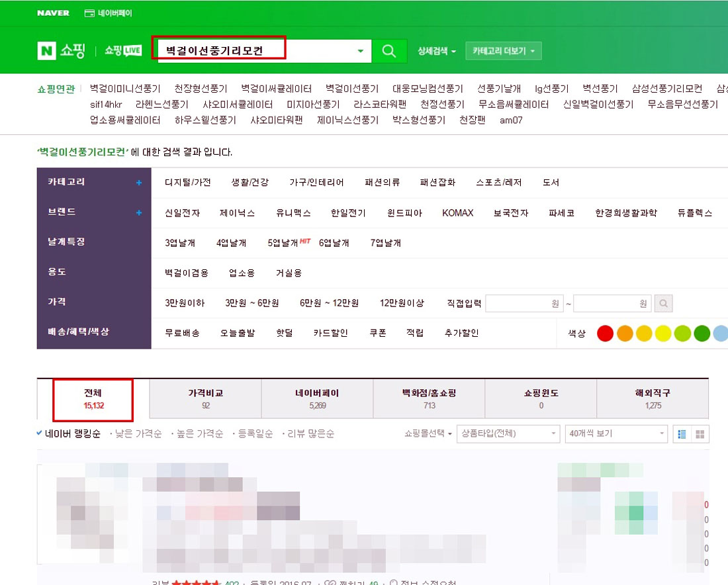This screenshot has width=728, height=585.
Task: Switch to grid view icon
Action: pyautogui.click(x=700, y=434)
